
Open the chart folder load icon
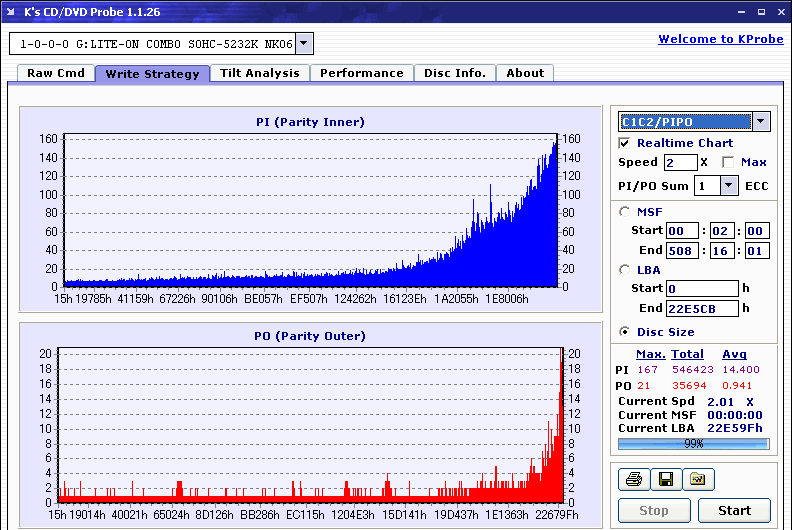698,479
